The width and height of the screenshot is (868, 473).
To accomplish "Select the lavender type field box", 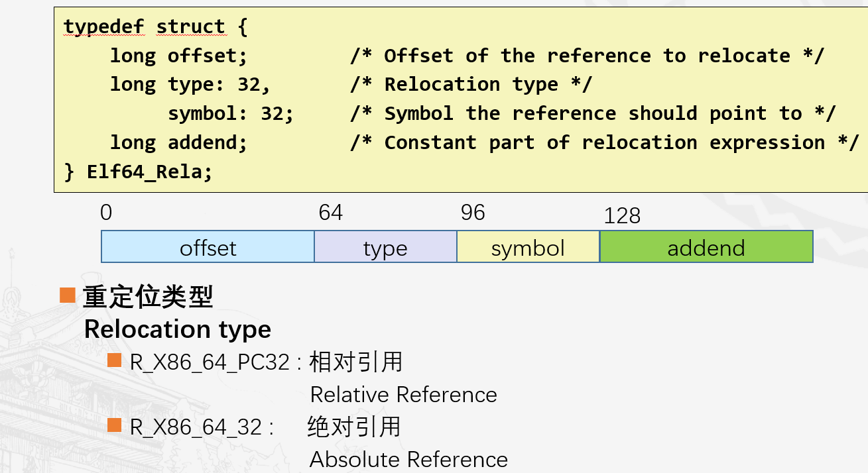I will [x=385, y=247].
